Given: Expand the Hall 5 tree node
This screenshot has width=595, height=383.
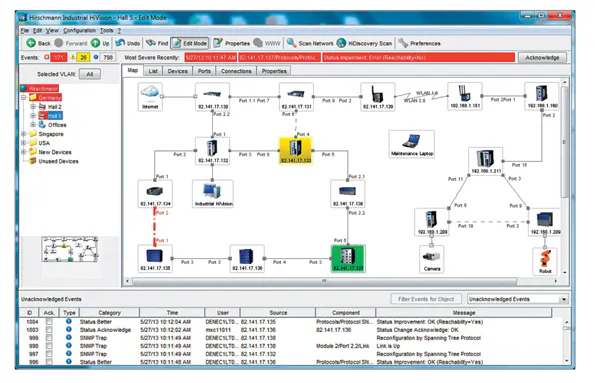Looking at the screenshot, I should 33,115.
